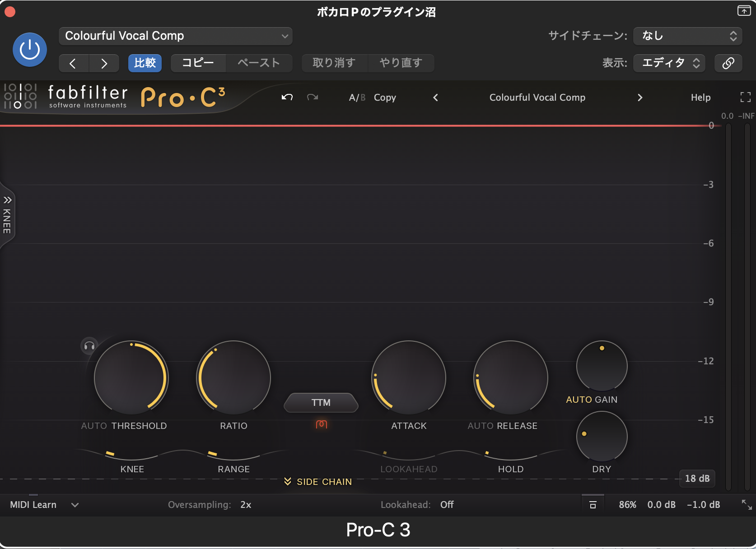Toggle the plugin power bypass button
This screenshot has height=549, width=756.
pyautogui.click(x=30, y=50)
